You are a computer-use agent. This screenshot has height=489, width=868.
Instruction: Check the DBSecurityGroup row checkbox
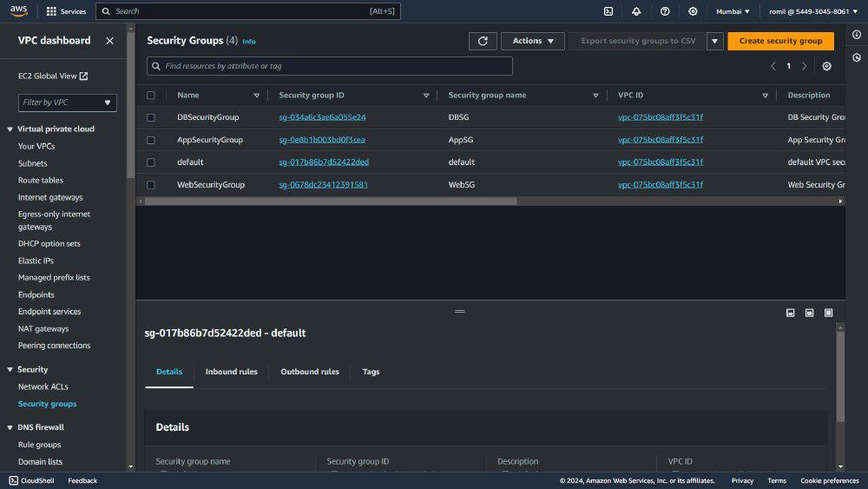(x=151, y=117)
